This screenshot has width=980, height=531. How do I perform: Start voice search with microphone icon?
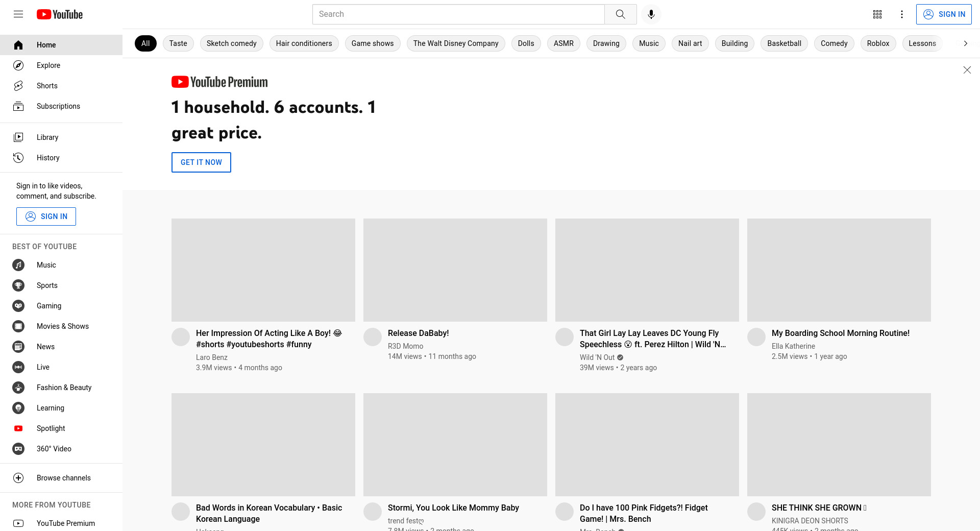tap(651, 14)
